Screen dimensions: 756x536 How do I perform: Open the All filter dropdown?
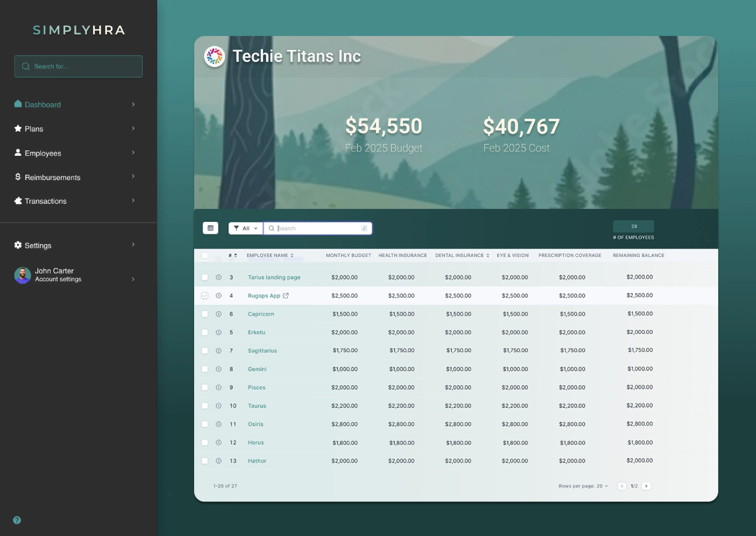(x=245, y=228)
